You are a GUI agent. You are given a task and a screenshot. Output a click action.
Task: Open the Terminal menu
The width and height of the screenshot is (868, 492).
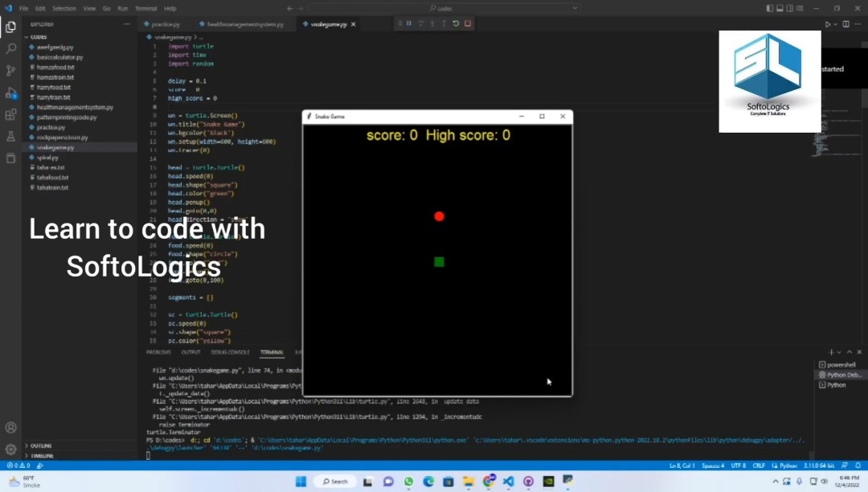coord(146,8)
